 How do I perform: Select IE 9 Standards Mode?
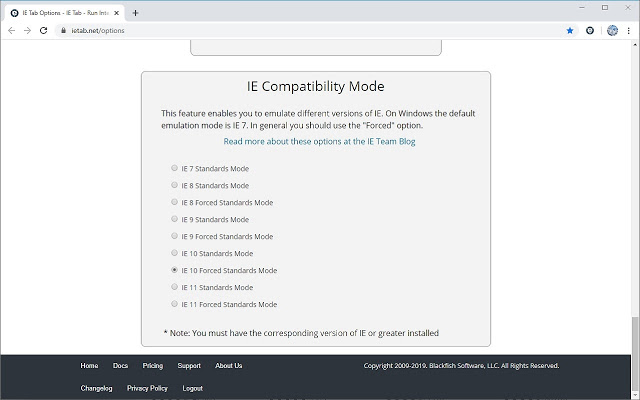174,219
